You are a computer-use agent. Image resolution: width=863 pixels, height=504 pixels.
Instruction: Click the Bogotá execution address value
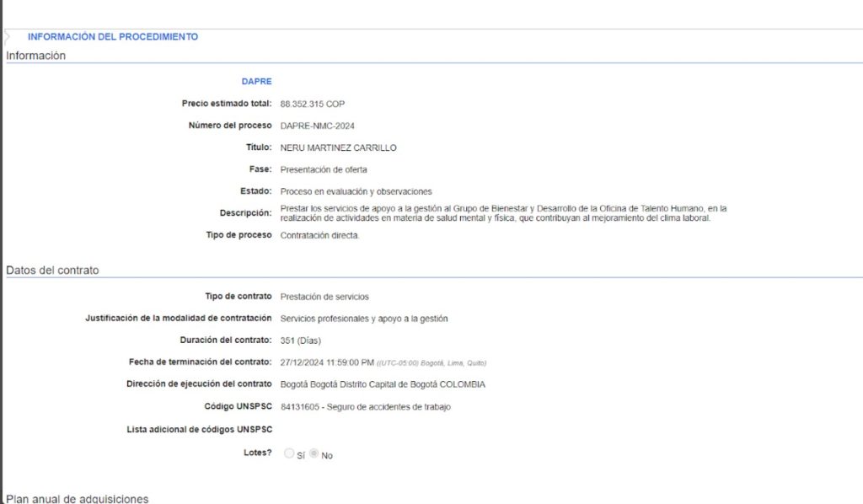pyautogui.click(x=383, y=384)
